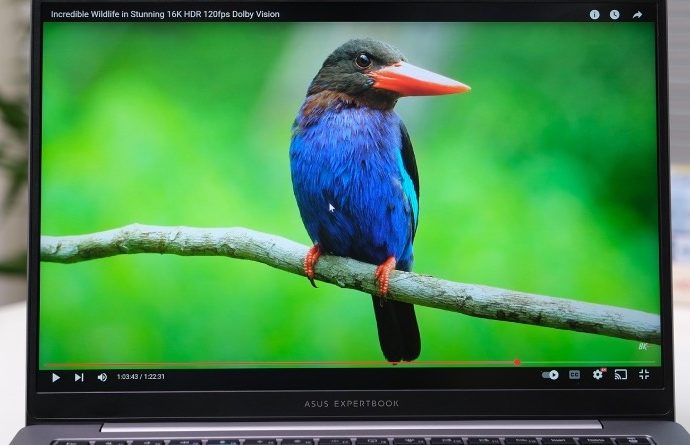This screenshot has width=690, height=445.
Task: Open the settings gear menu
Action: (x=597, y=375)
